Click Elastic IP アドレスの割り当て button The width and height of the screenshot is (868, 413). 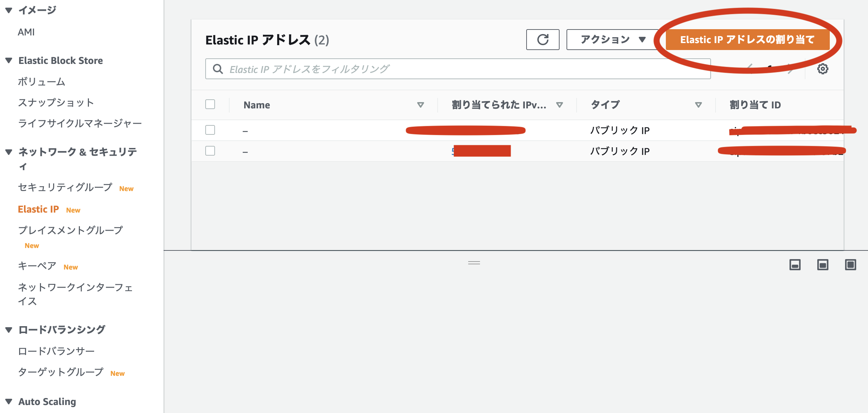pyautogui.click(x=747, y=40)
